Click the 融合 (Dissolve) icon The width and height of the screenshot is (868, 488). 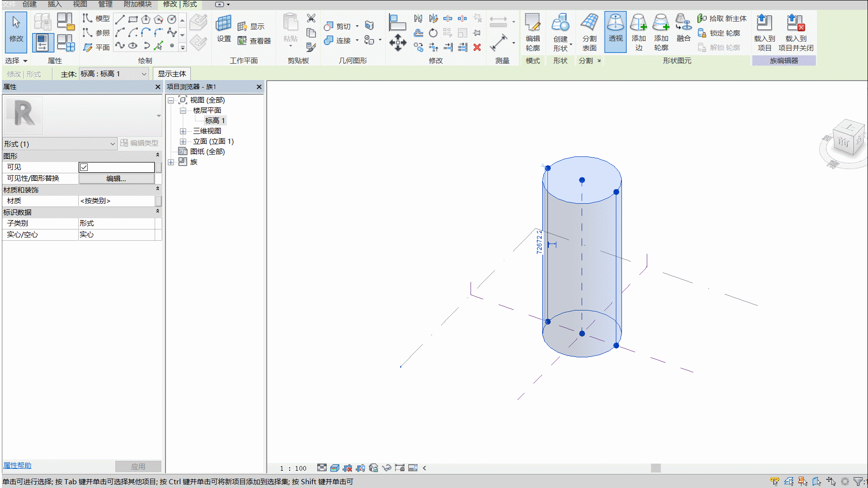[683, 28]
